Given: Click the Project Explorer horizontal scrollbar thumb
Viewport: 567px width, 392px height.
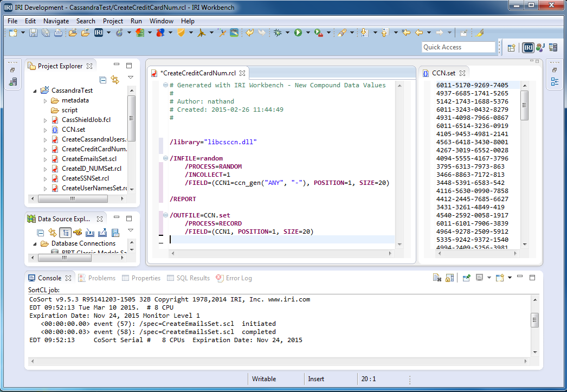Looking at the screenshot, I should [73, 198].
